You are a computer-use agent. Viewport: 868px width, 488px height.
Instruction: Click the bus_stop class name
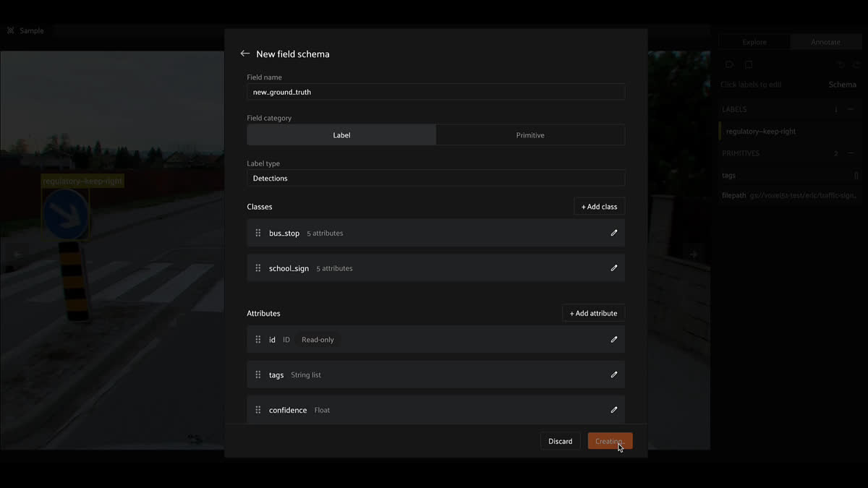coord(284,233)
